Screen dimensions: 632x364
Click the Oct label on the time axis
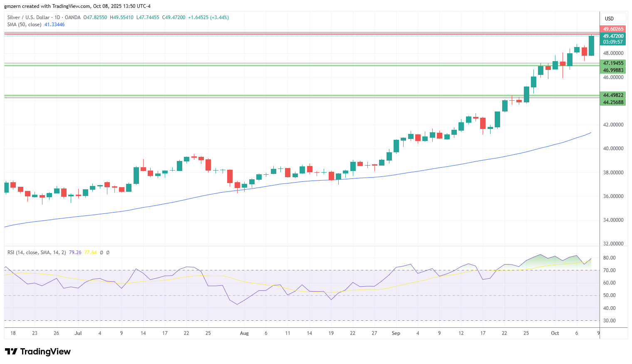click(555, 333)
